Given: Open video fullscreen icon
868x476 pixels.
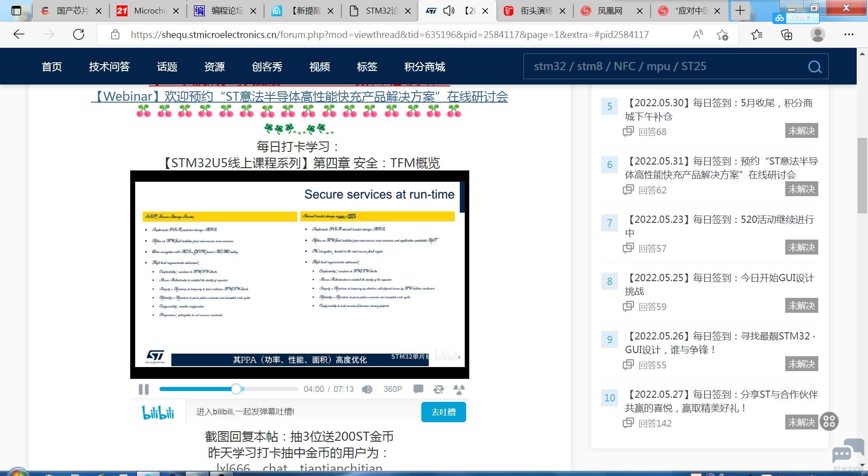Looking at the screenshot, I should click(459, 389).
